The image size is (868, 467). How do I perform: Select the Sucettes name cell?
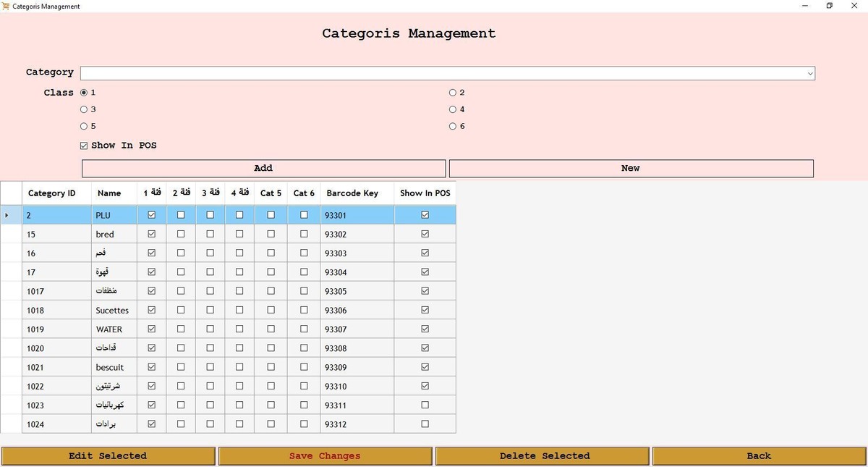[x=112, y=310]
